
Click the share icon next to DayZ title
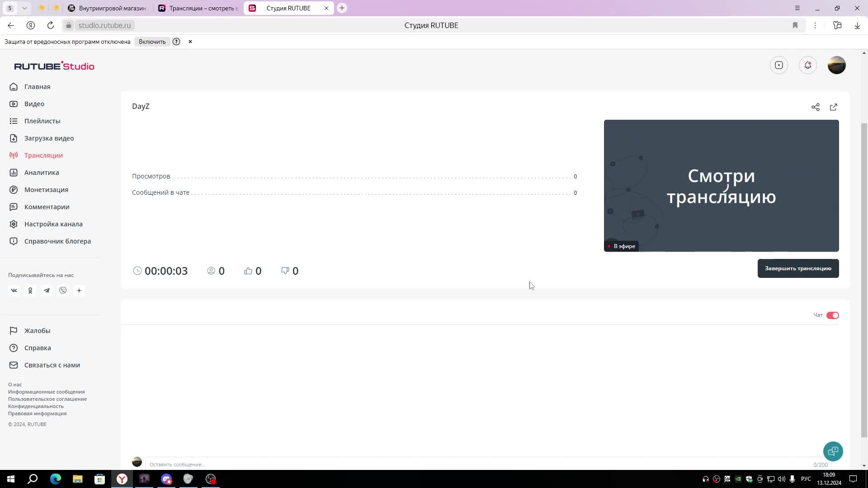815,107
